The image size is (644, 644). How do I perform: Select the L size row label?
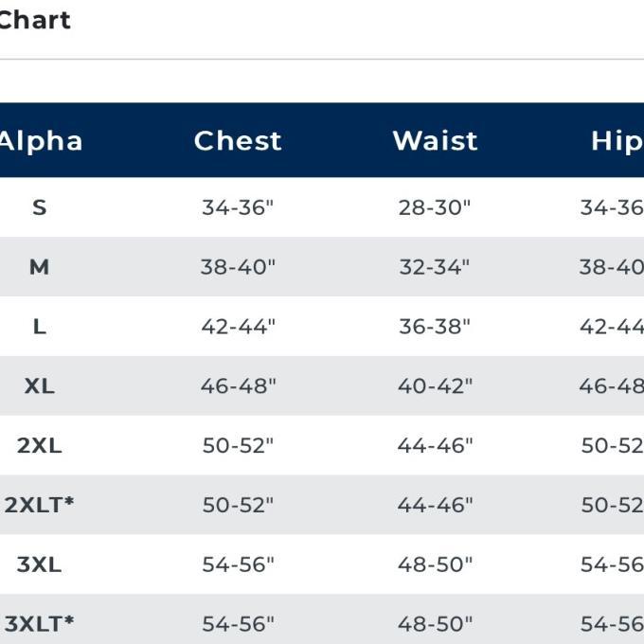[x=40, y=327]
